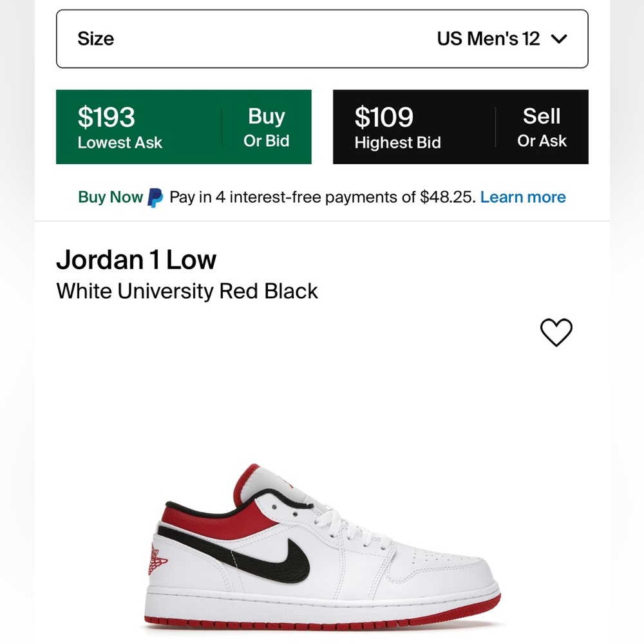Select the Sell Or Ask option
Screen dimensions: 644x644
(542, 126)
